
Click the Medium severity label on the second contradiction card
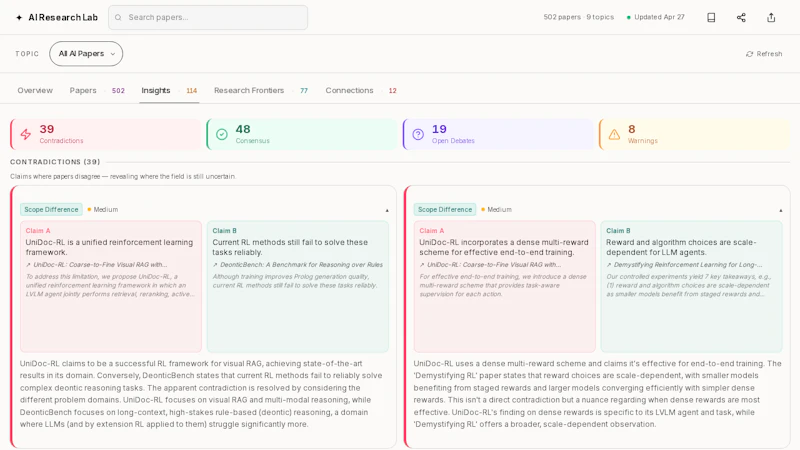point(499,209)
